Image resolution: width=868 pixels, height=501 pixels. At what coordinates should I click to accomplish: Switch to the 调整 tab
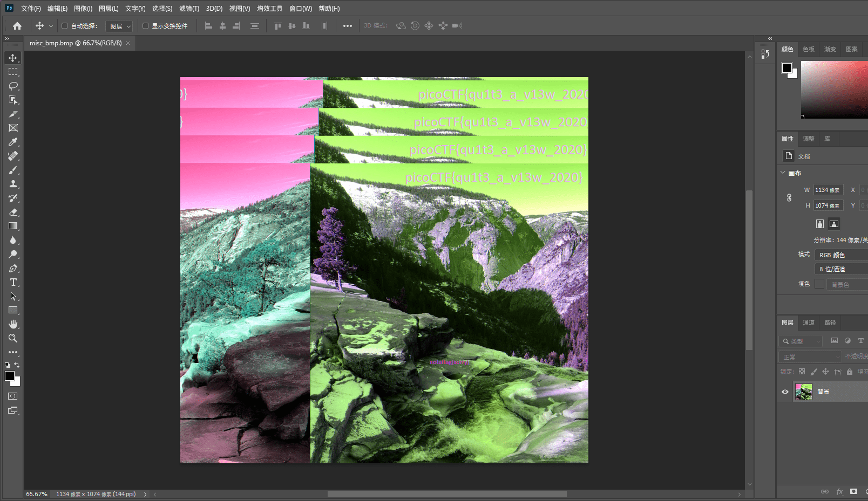pyautogui.click(x=809, y=139)
